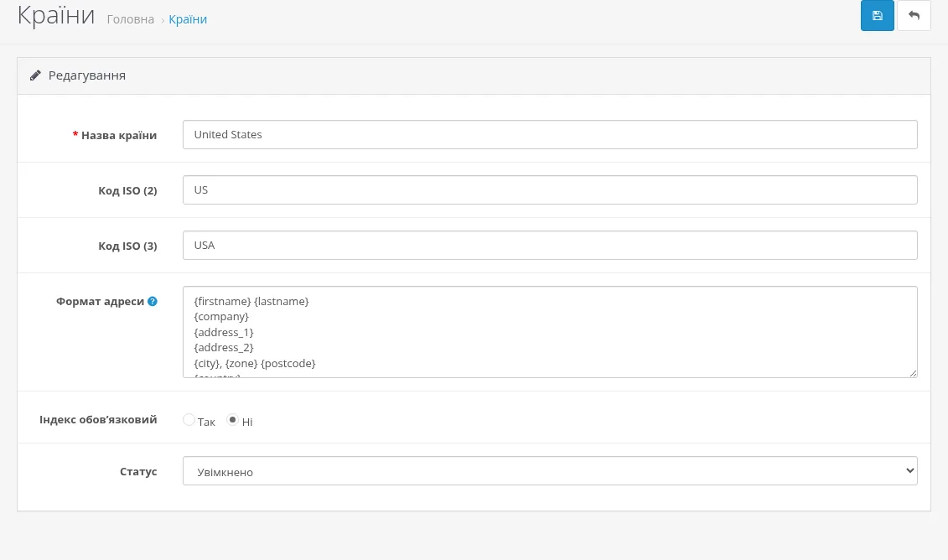
Task: Select the 'Ні' postcode required radio
Action: (x=232, y=420)
